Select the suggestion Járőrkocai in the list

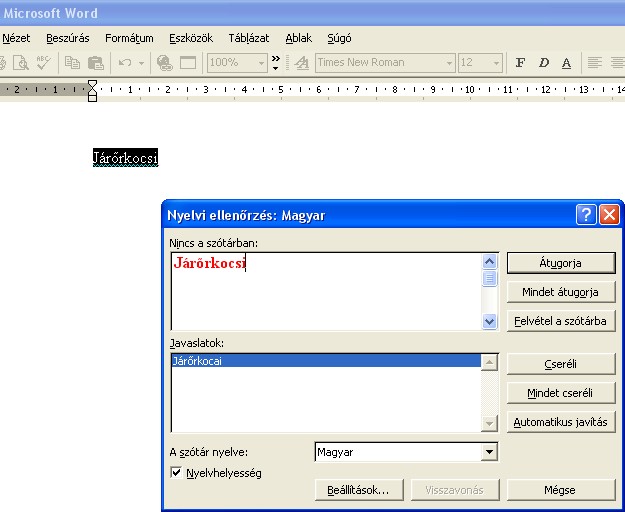click(198, 361)
